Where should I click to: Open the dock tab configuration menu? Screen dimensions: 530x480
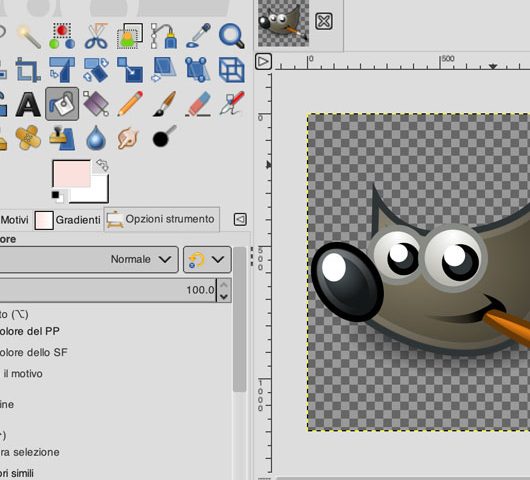[x=240, y=219]
